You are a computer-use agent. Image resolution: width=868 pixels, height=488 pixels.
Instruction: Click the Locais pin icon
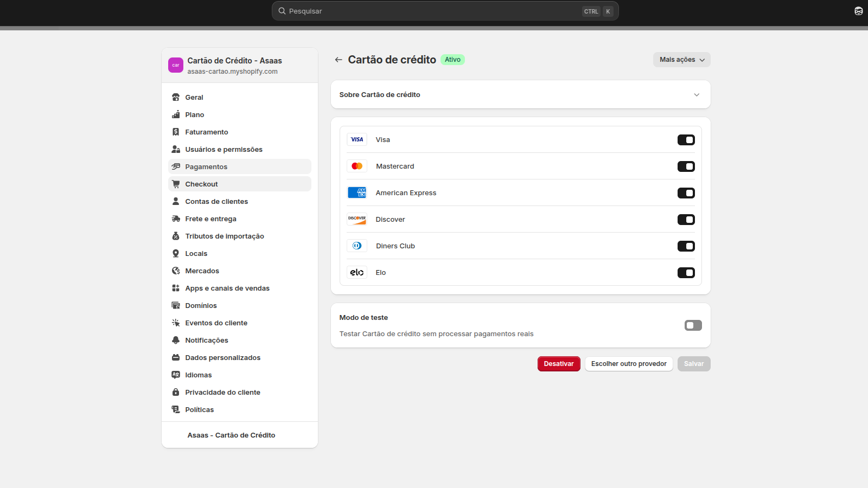[x=176, y=253]
